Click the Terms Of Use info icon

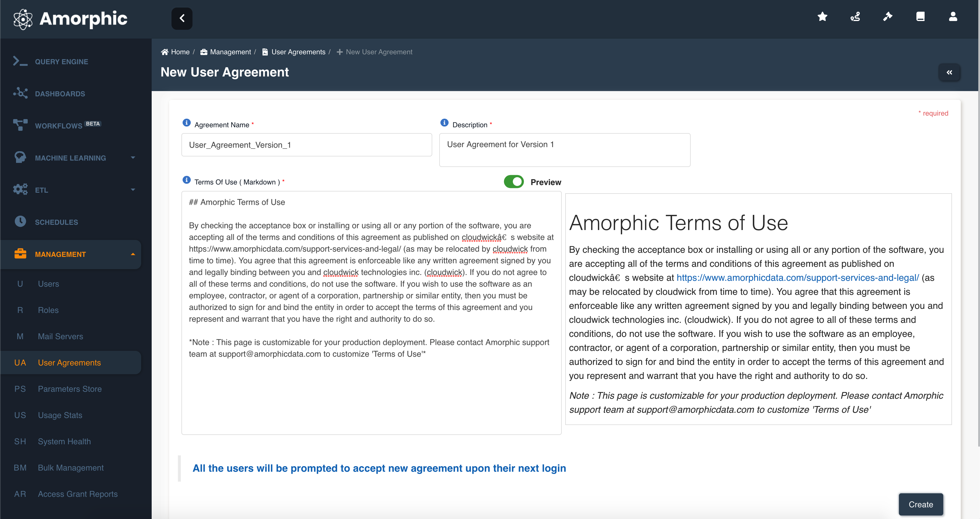186,180
